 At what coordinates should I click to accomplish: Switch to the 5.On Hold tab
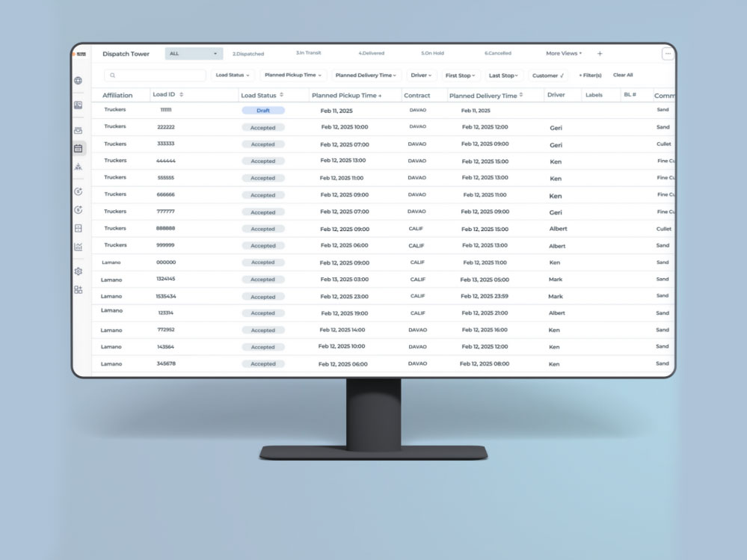click(x=433, y=53)
